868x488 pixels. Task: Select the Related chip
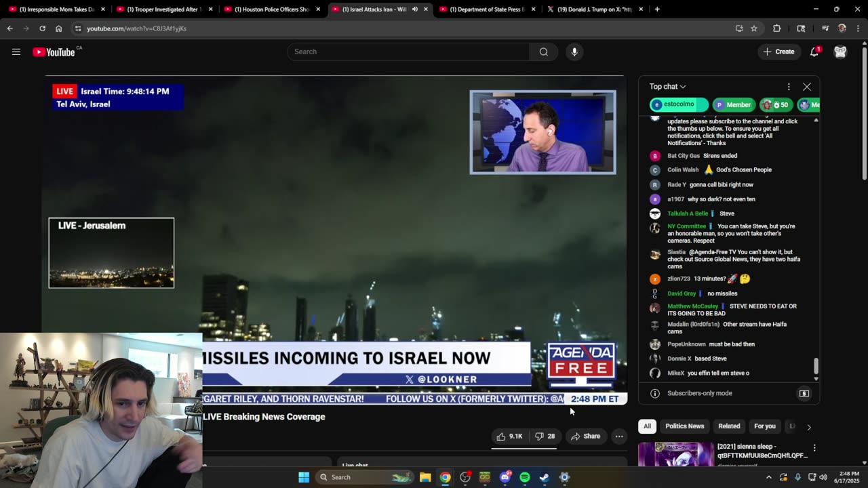click(x=729, y=426)
